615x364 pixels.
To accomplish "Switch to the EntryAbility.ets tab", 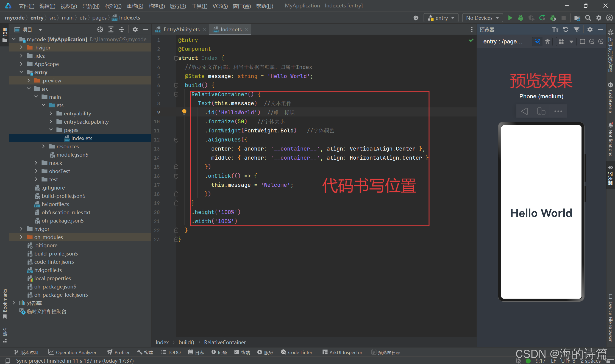I will [181, 29].
